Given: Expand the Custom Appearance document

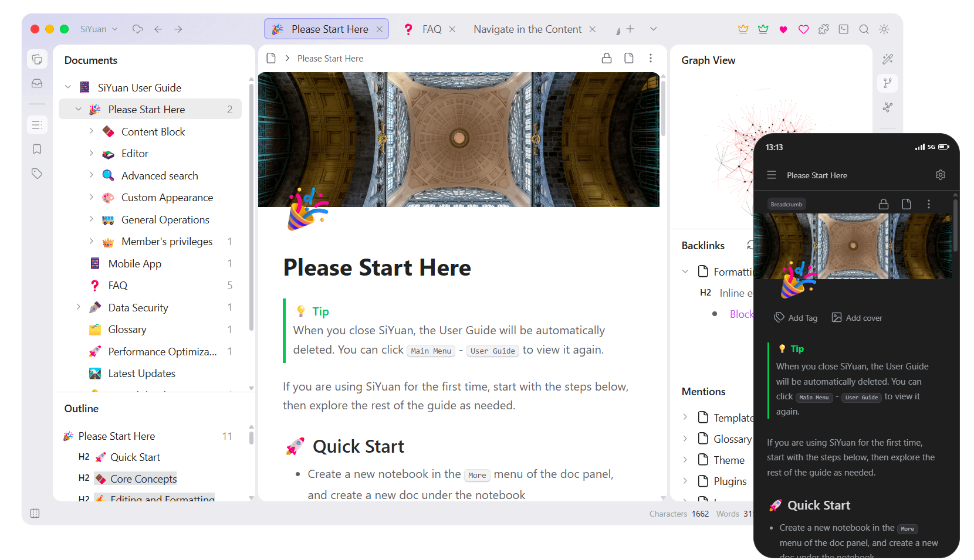Looking at the screenshot, I should (91, 197).
